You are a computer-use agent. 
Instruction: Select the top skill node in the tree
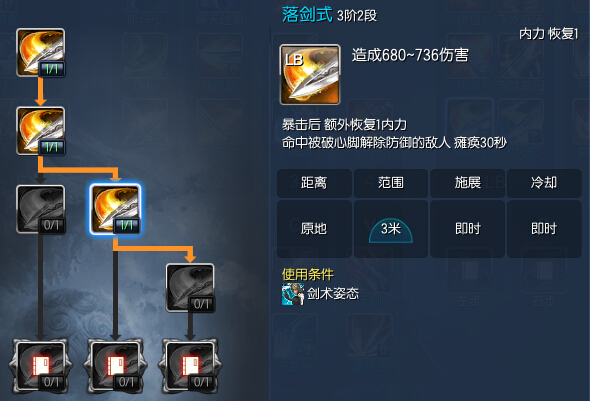(x=41, y=52)
